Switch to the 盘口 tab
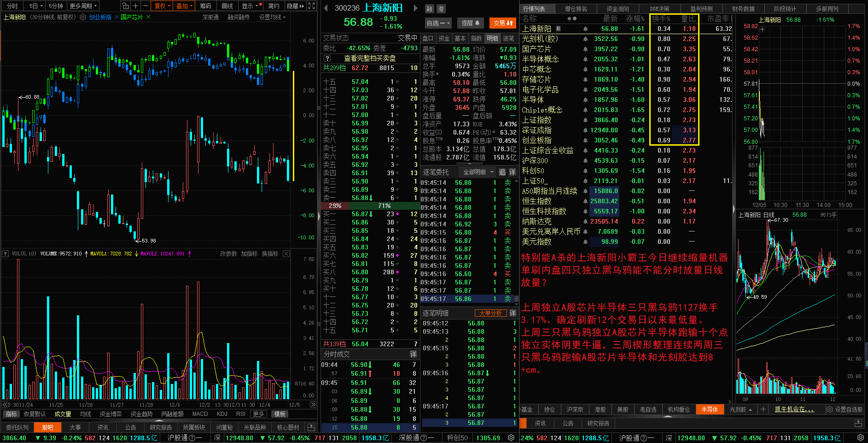 (428, 38)
